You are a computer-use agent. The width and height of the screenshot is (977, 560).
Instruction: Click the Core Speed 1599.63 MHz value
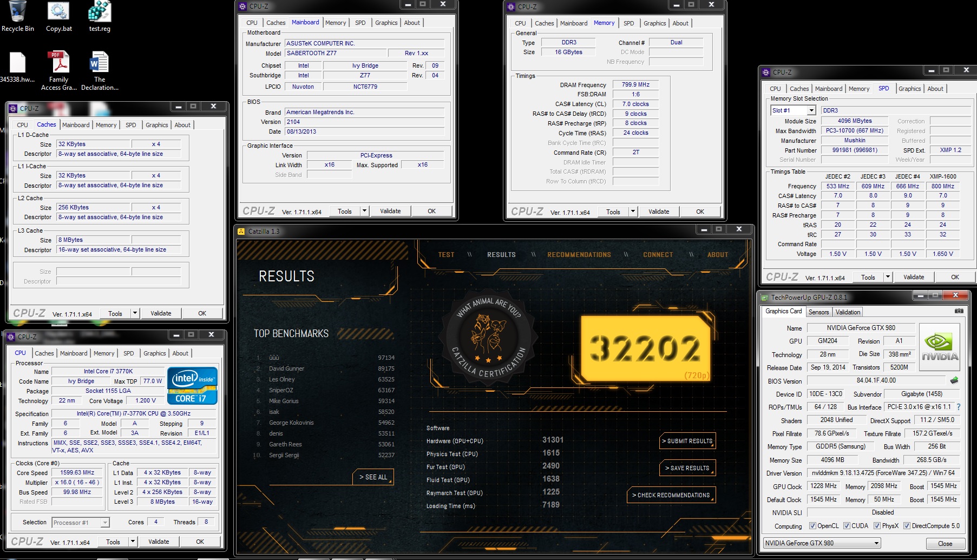77,472
